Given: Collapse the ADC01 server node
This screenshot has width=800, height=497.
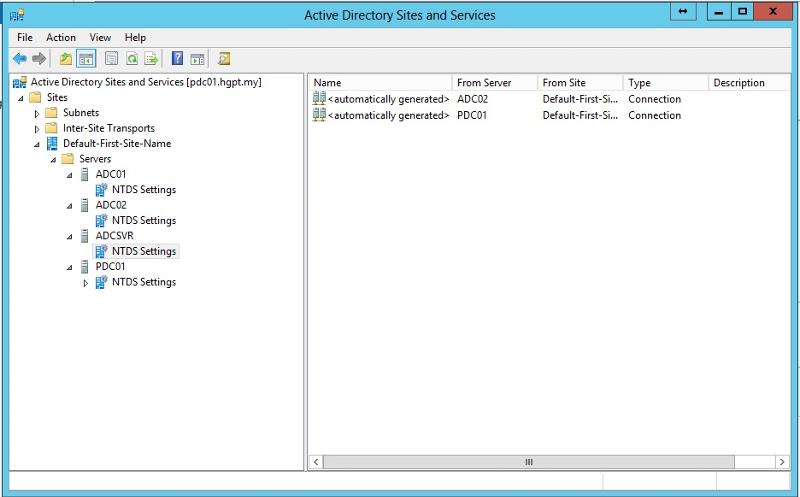Looking at the screenshot, I should 69,175.
